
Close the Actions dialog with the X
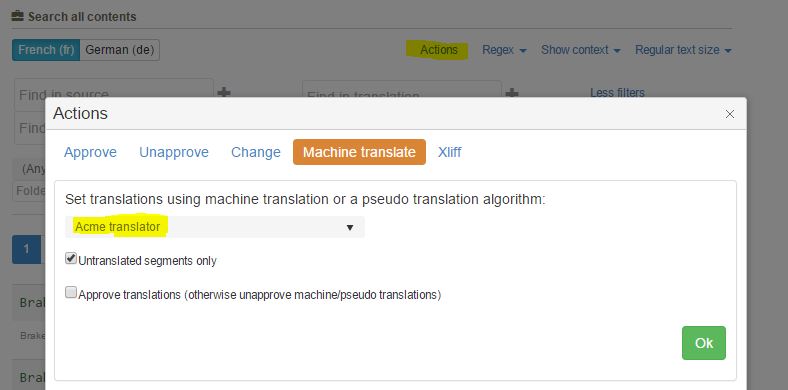[x=730, y=114]
